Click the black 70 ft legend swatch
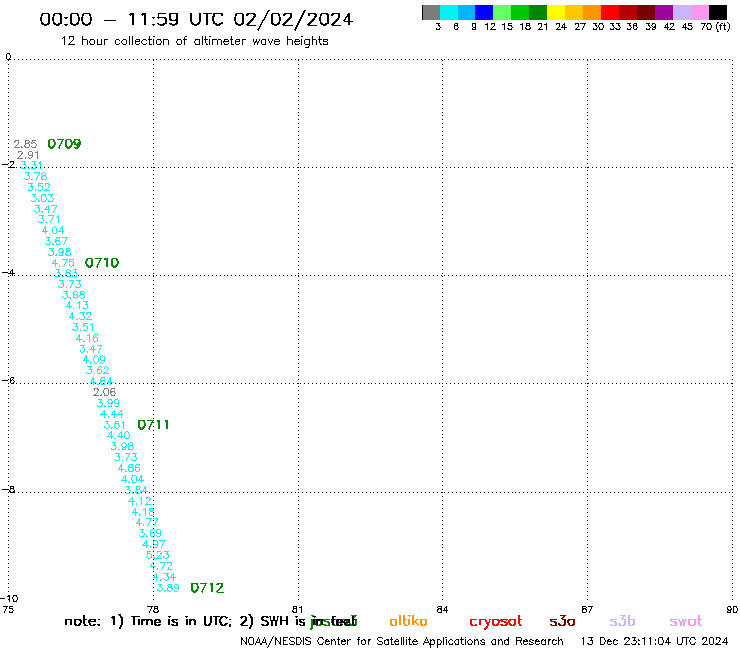Screen dimensions: 740x650 (x=718, y=12)
